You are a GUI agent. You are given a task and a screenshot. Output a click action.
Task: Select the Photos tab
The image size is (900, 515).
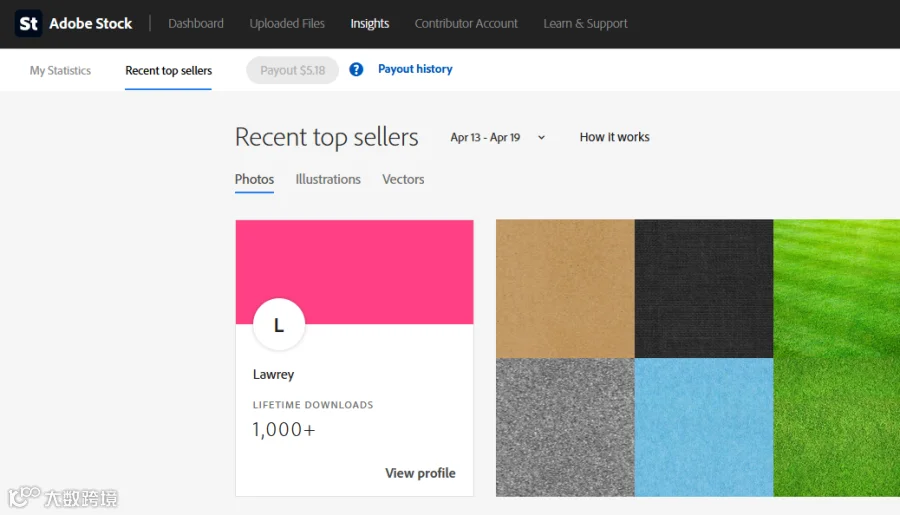tap(254, 179)
